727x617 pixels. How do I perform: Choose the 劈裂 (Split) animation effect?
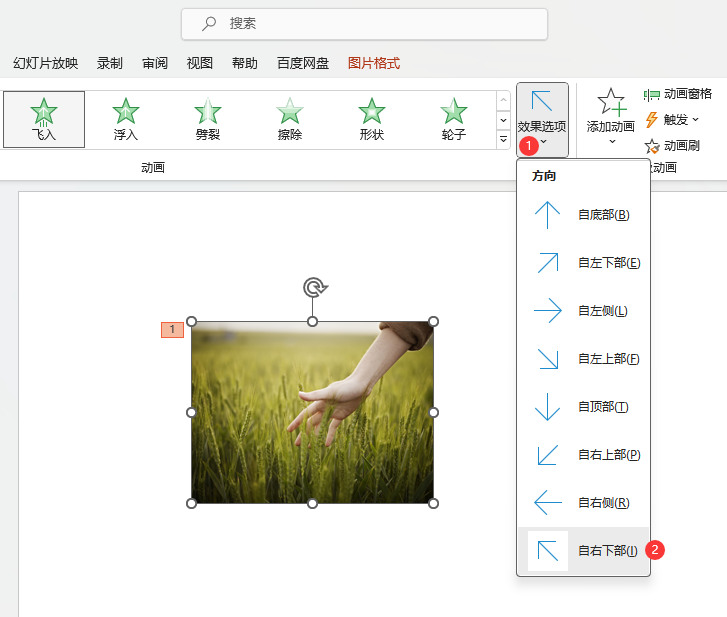(208, 120)
